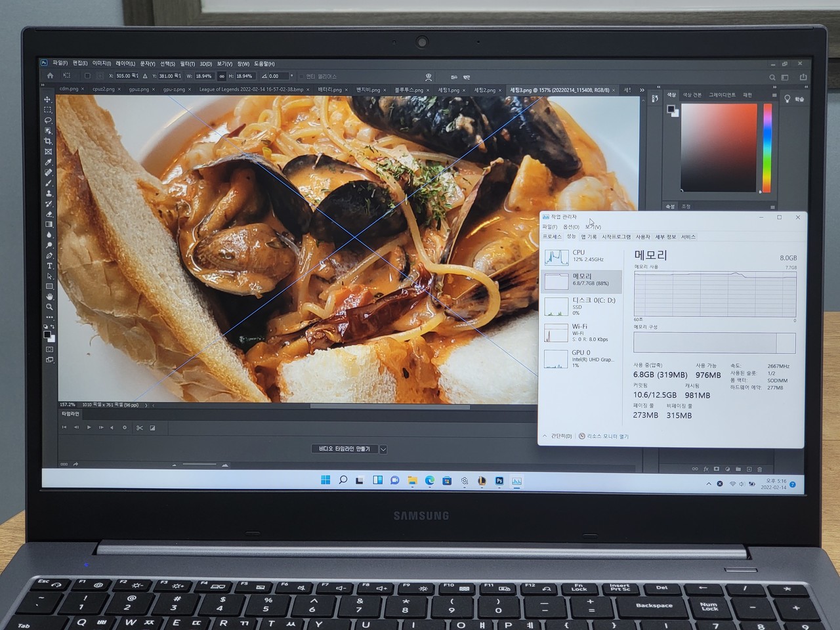Select the Horizontal Type tool
Viewport: 840px width, 630px height.
(x=49, y=266)
